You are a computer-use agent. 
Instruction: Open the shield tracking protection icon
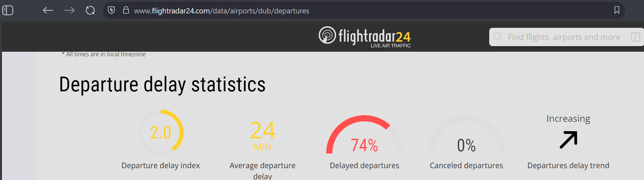click(111, 10)
